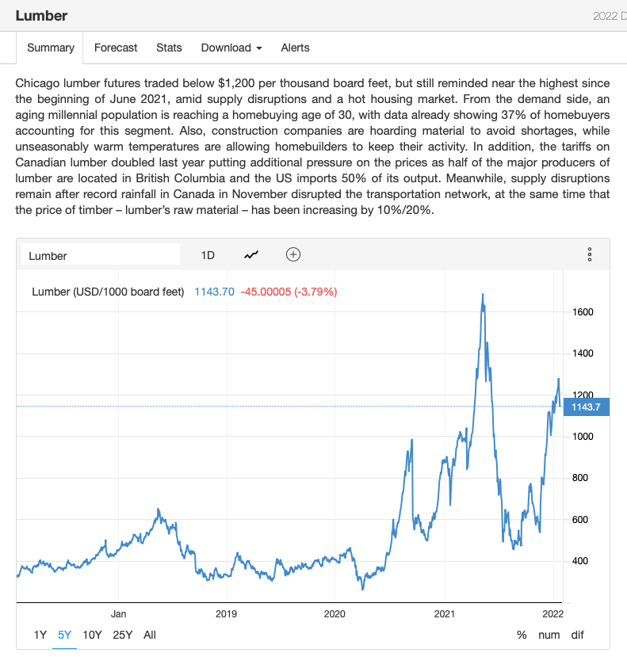Show All historical data range
This screenshot has height=672, width=627.
(x=150, y=635)
